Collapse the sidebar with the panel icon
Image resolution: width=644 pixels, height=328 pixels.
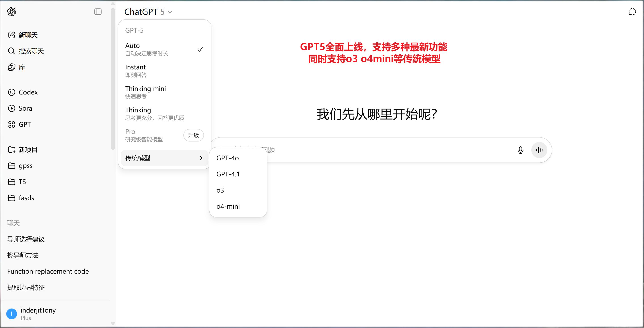tap(98, 11)
